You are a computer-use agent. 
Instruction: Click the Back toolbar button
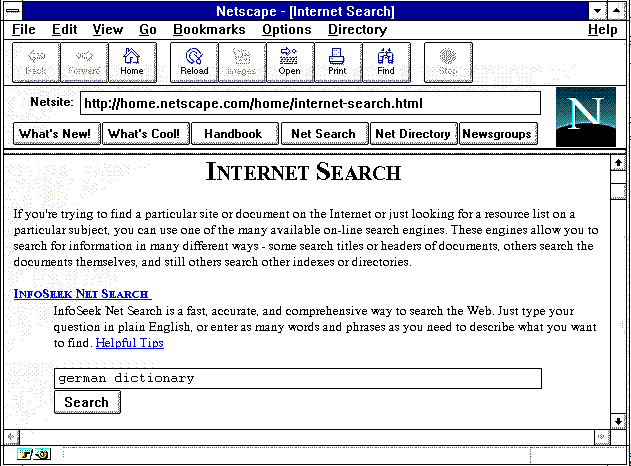pyautogui.click(x=36, y=62)
